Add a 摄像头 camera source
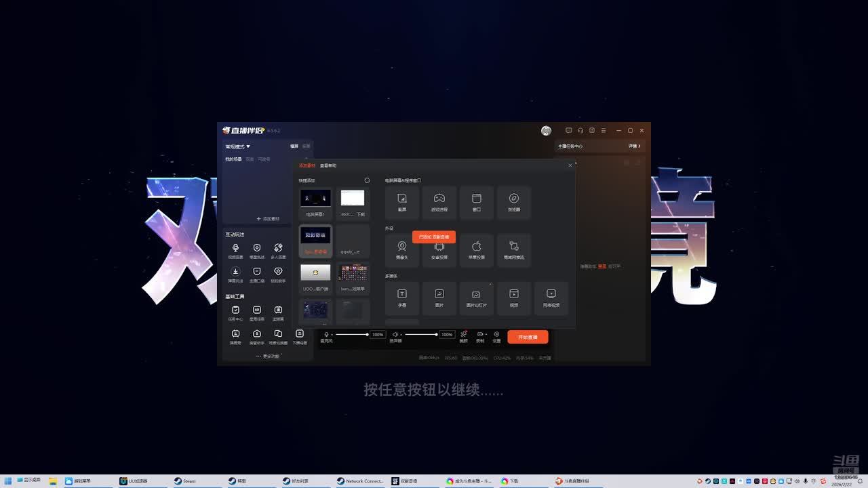 tap(402, 249)
